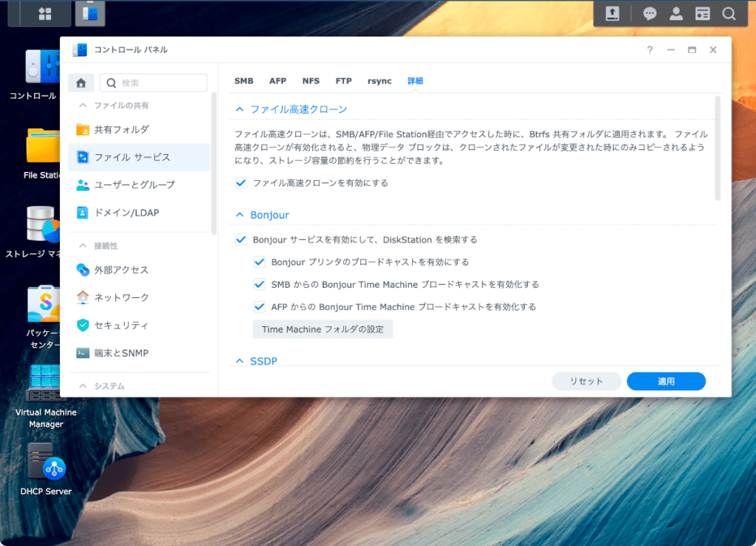Click the リセット button
Image resolution: width=756 pixels, height=546 pixels.
coord(586,381)
